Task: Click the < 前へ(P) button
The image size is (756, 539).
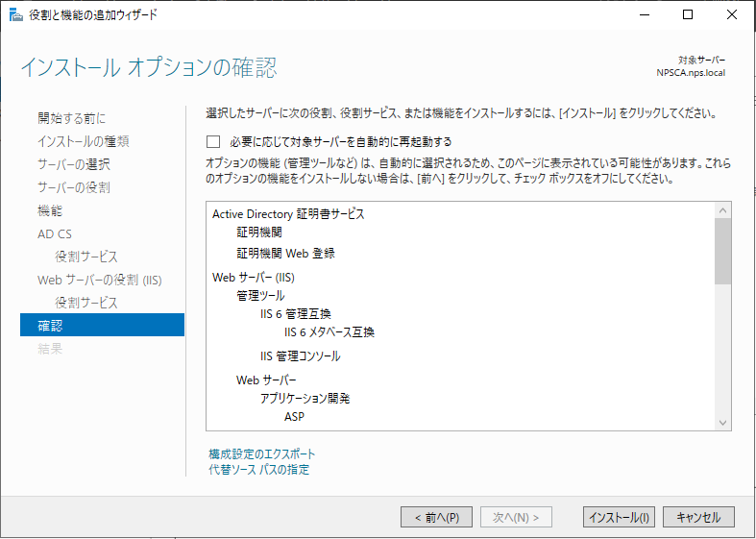Action: 436,517
